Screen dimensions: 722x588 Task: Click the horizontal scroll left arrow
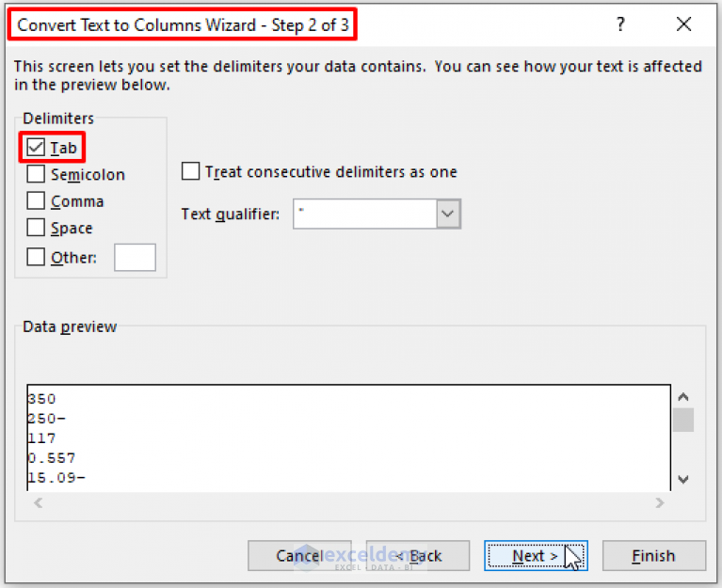tap(39, 503)
